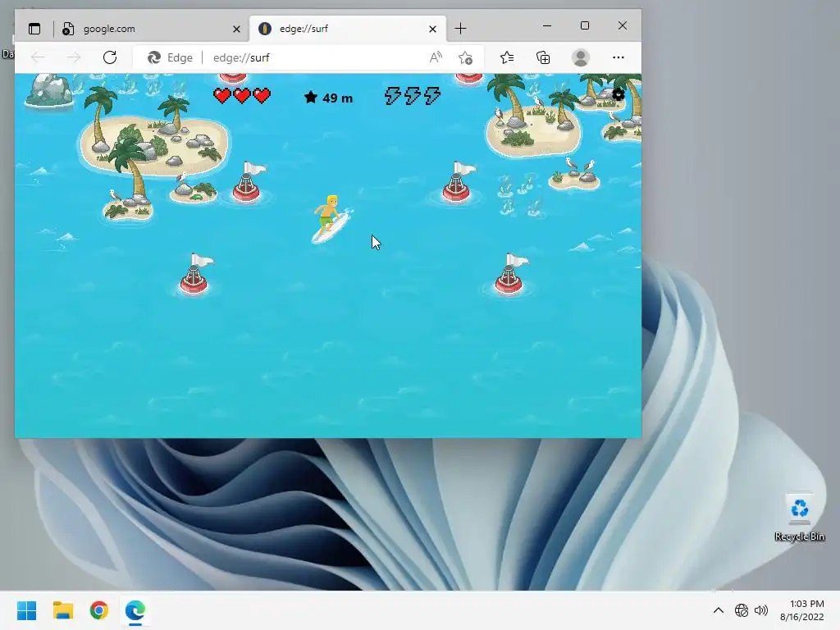Open Settings and more menu
Viewport: 840px width, 630px height.
point(619,57)
